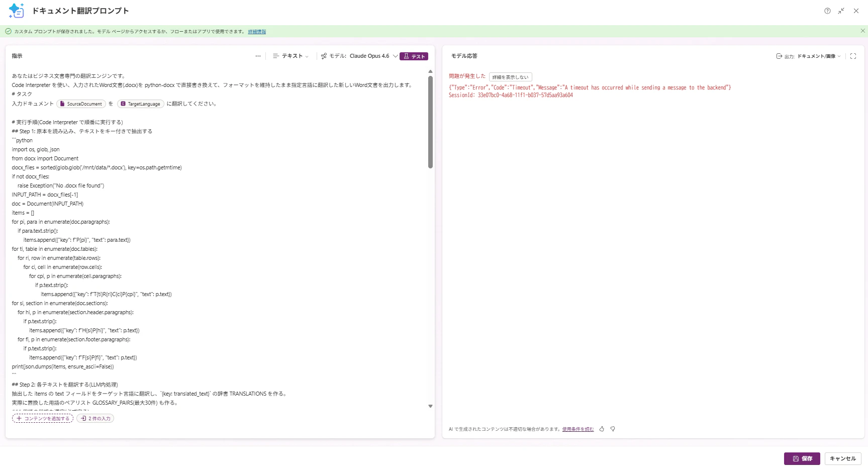Viewport: 868px width, 469px height.
Task: Open the 2 件の入力 inputs list
Action: 95,418
